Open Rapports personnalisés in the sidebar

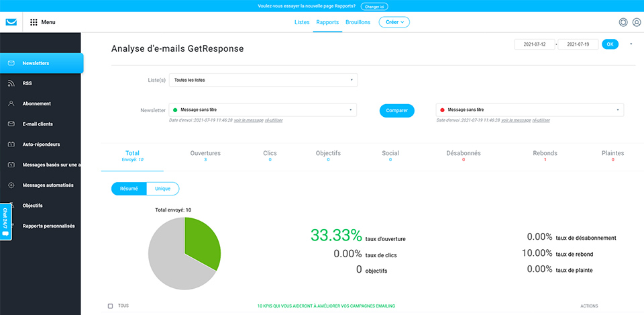point(48,226)
